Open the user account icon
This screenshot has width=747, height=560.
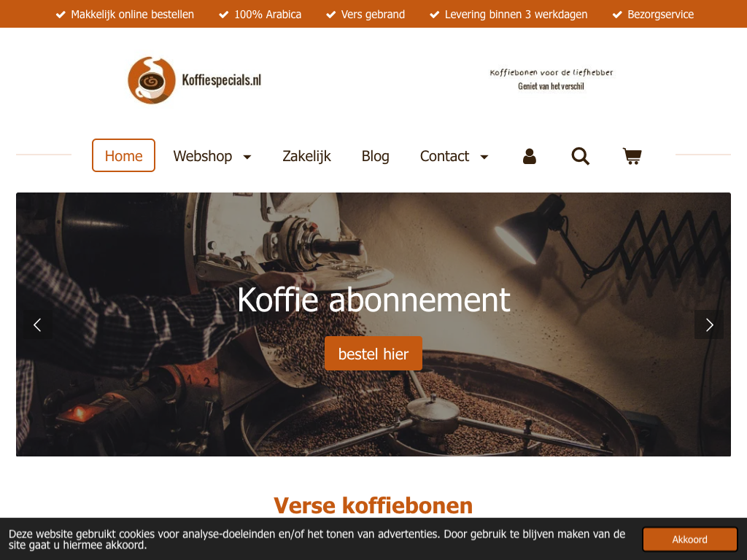click(x=530, y=156)
